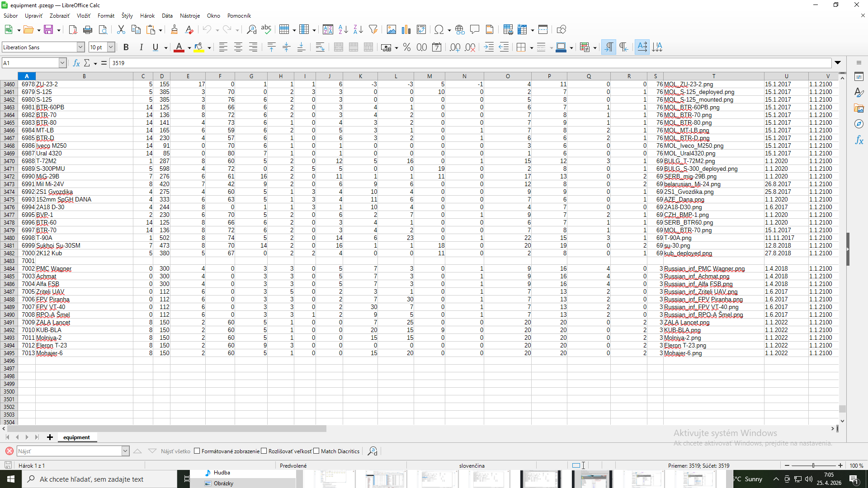Screen dimensions: 868x488
Task: Click into the Nájsť search field
Action: 69,451
